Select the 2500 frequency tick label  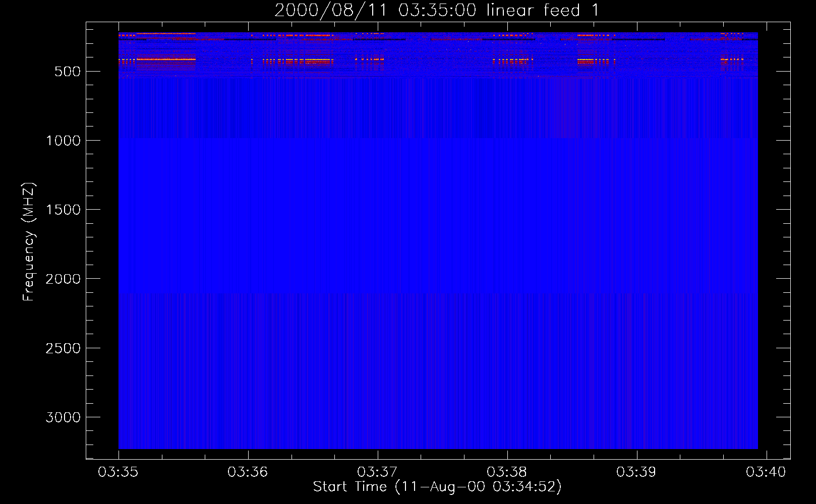pos(63,348)
